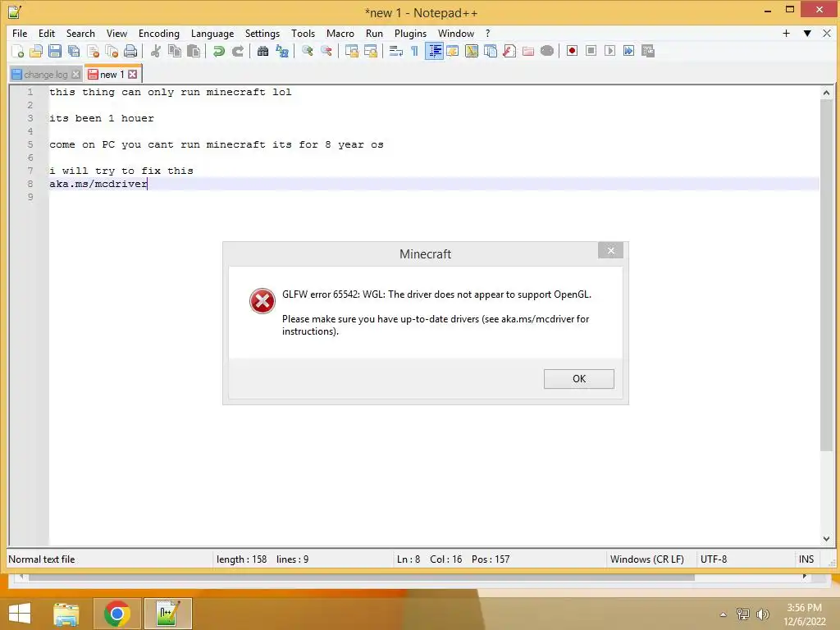Click the Paste toolbar icon
This screenshot has width=840, height=630.
[194, 51]
